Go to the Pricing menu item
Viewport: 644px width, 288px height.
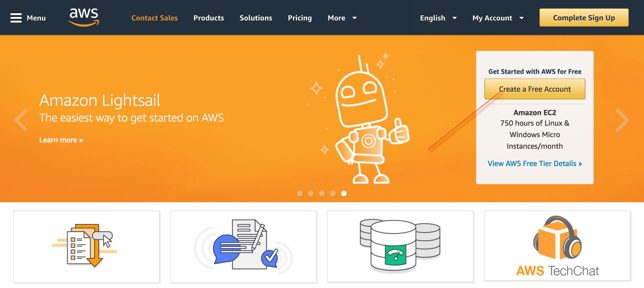click(300, 18)
